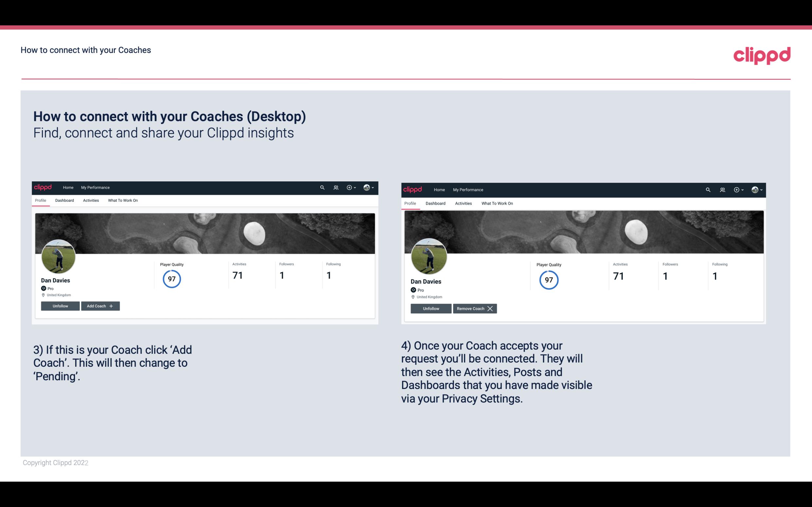812x507 pixels.
Task: Switch to 'Dashboard' tab in left screenshot
Action: [64, 200]
